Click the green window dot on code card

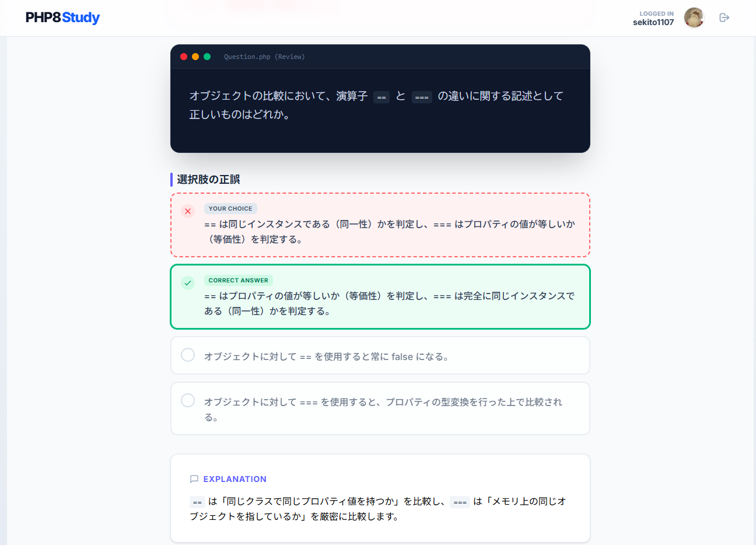pyautogui.click(x=207, y=57)
